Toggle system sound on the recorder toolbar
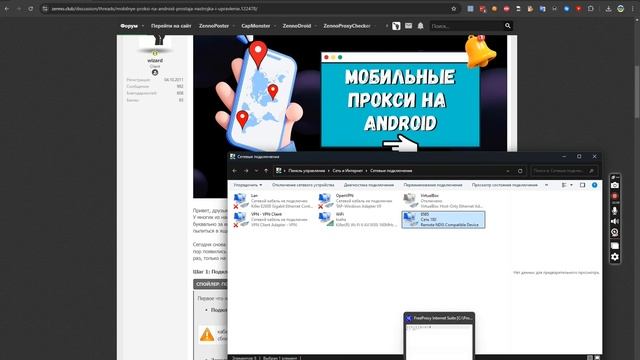 [x=615, y=221]
